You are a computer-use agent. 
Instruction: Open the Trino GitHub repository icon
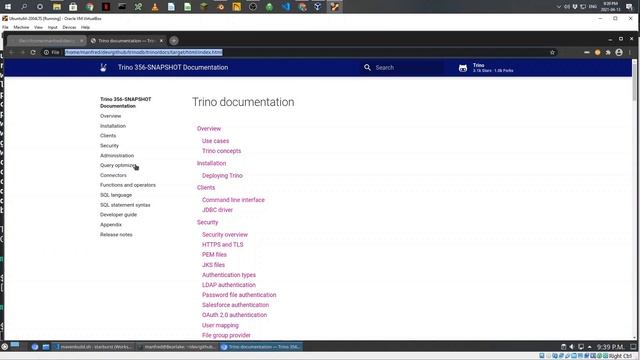point(463,68)
